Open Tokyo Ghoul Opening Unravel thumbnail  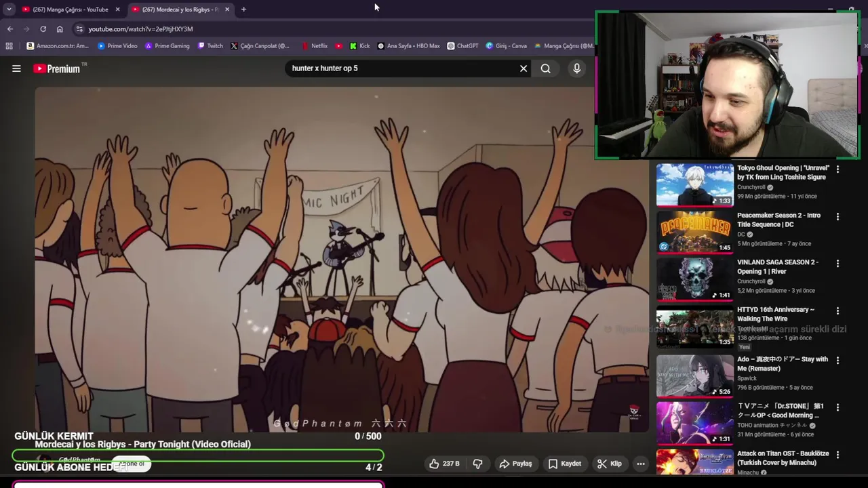[694, 185]
